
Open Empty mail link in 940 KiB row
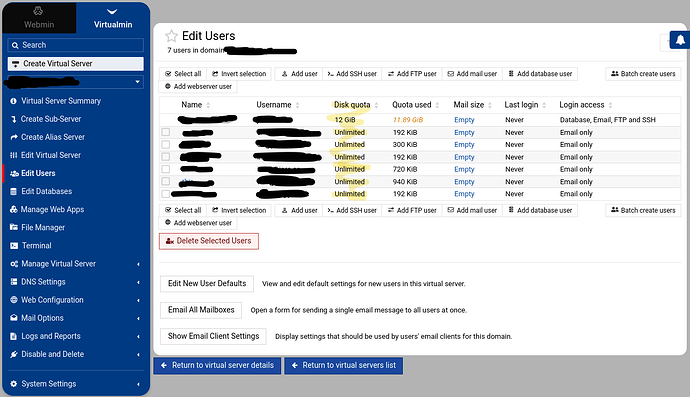tap(464, 181)
